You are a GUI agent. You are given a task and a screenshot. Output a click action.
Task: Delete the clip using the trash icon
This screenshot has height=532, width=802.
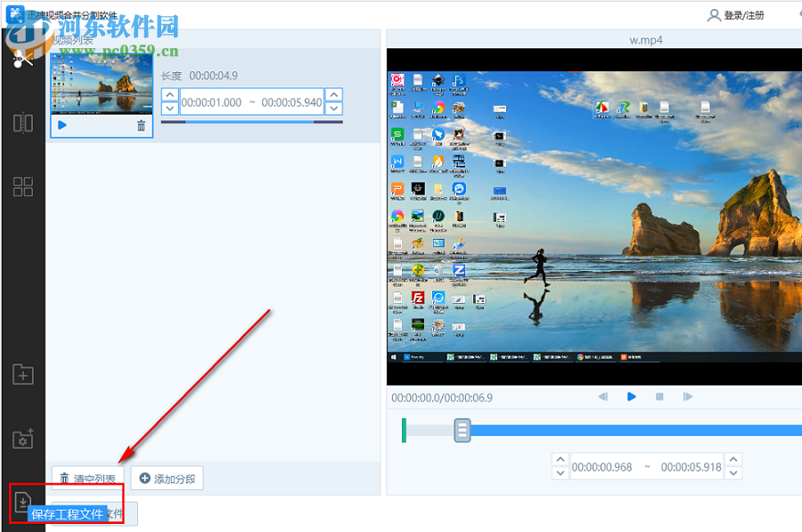(141, 126)
